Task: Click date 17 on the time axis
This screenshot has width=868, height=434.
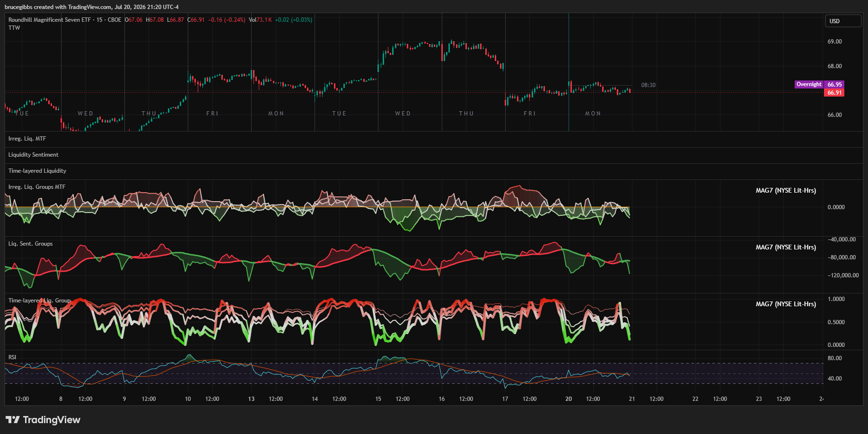Action: [x=505, y=399]
